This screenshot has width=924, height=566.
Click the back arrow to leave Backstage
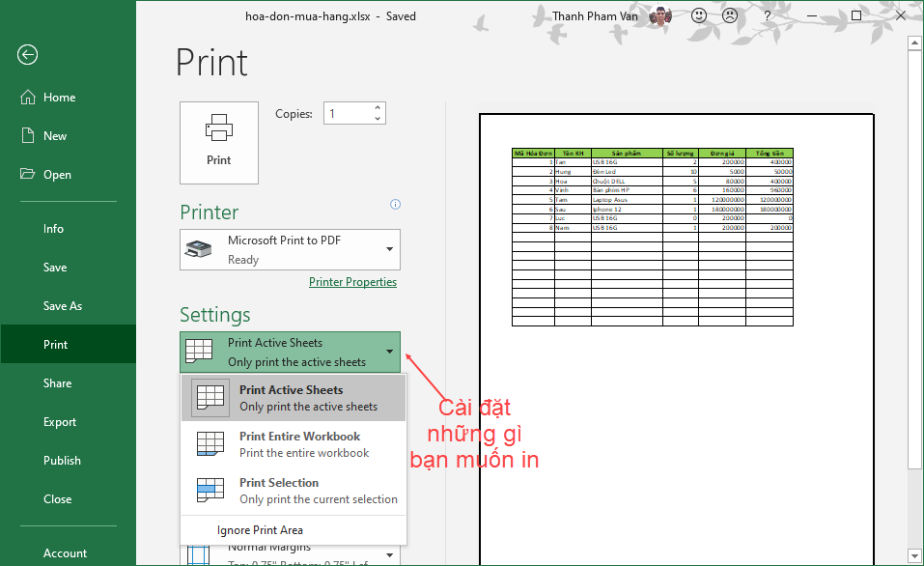pos(27,55)
